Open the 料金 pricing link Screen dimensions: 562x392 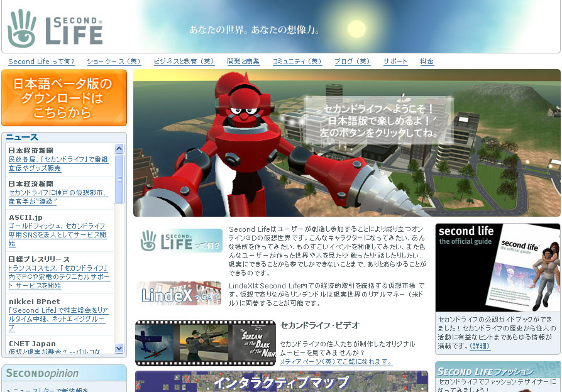(x=427, y=62)
